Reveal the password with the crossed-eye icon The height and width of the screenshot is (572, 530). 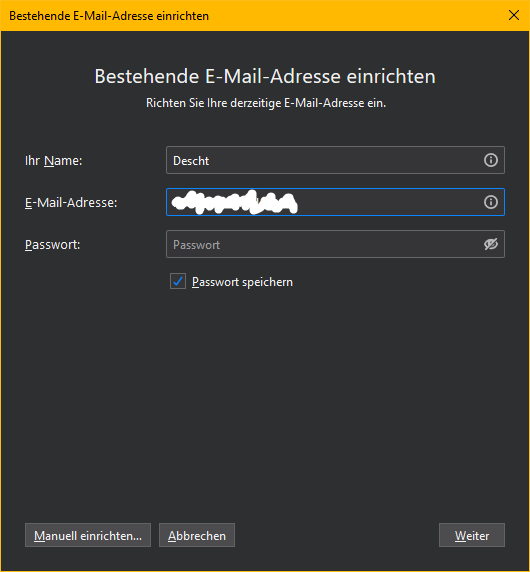tap(491, 244)
